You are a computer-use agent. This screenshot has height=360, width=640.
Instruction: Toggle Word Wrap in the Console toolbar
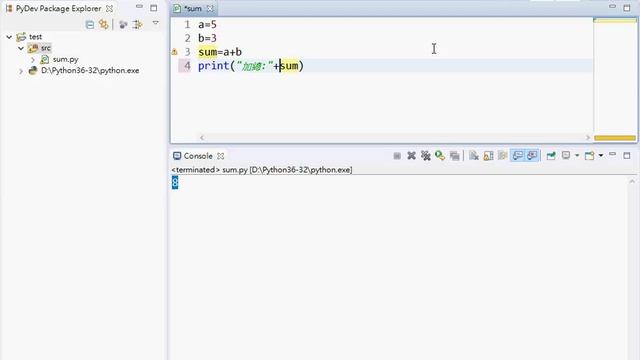click(502, 156)
